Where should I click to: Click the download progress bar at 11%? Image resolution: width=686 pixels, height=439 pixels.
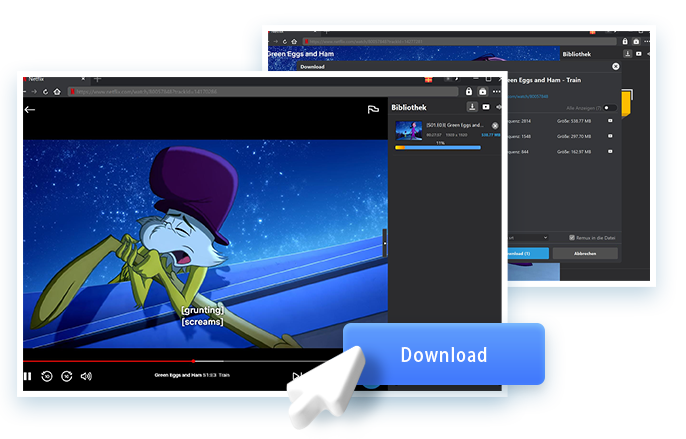(x=438, y=148)
